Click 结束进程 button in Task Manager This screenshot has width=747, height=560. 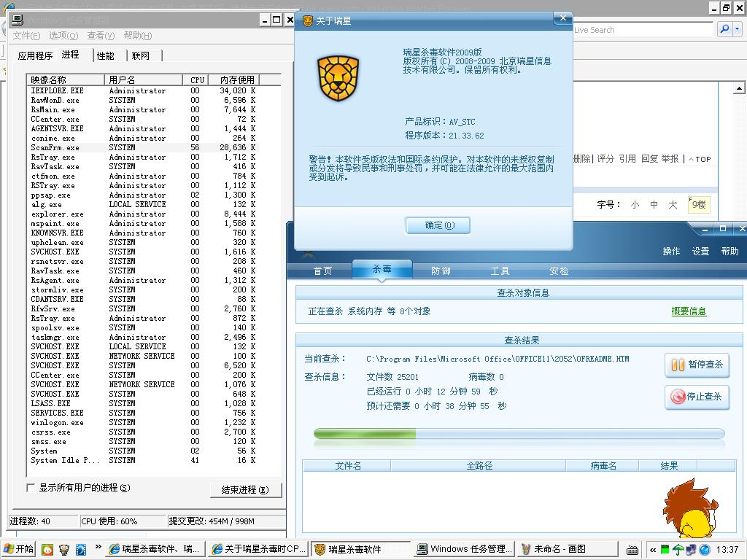click(245, 490)
